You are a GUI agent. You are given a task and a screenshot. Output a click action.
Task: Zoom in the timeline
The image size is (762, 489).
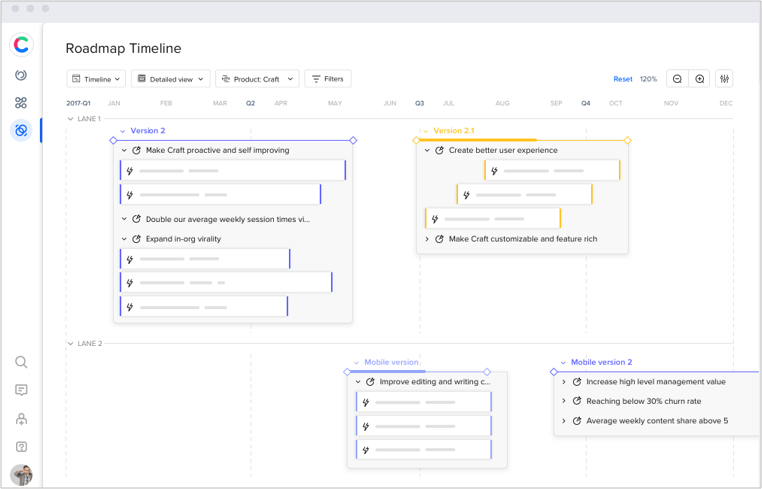tap(699, 79)
